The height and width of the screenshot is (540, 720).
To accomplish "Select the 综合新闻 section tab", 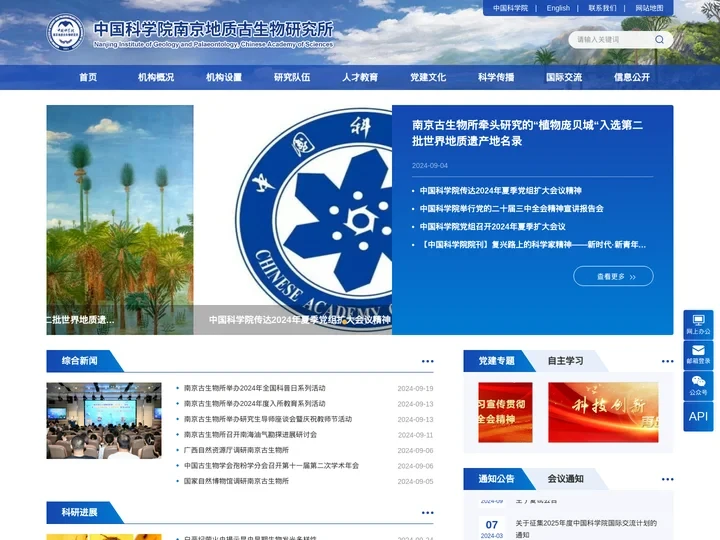I will (79, 361).
